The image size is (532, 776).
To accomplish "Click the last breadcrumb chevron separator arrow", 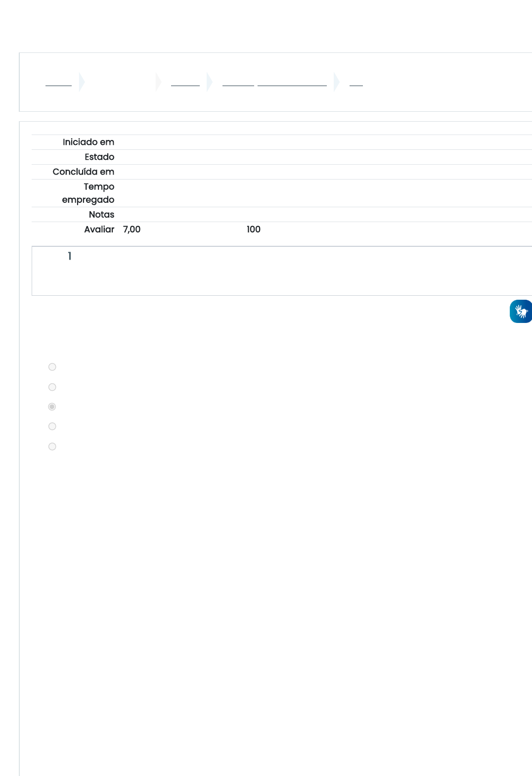I will pos(337,82).
